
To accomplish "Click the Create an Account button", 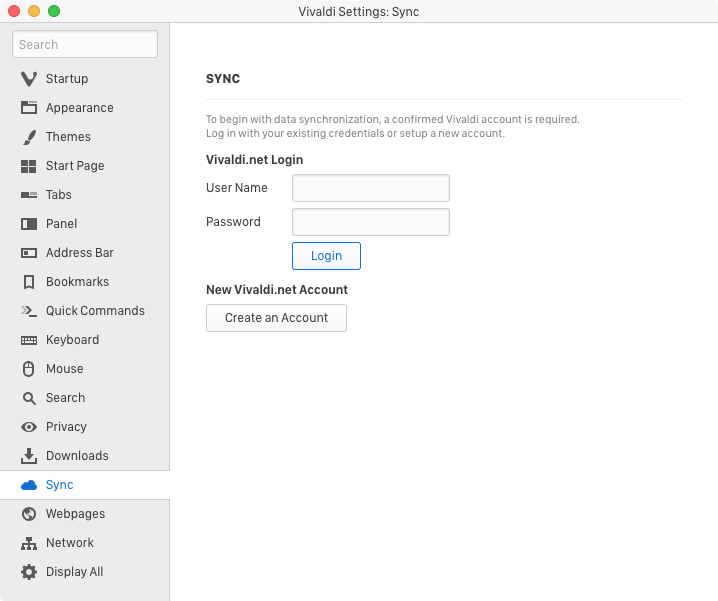I will 276,318.
